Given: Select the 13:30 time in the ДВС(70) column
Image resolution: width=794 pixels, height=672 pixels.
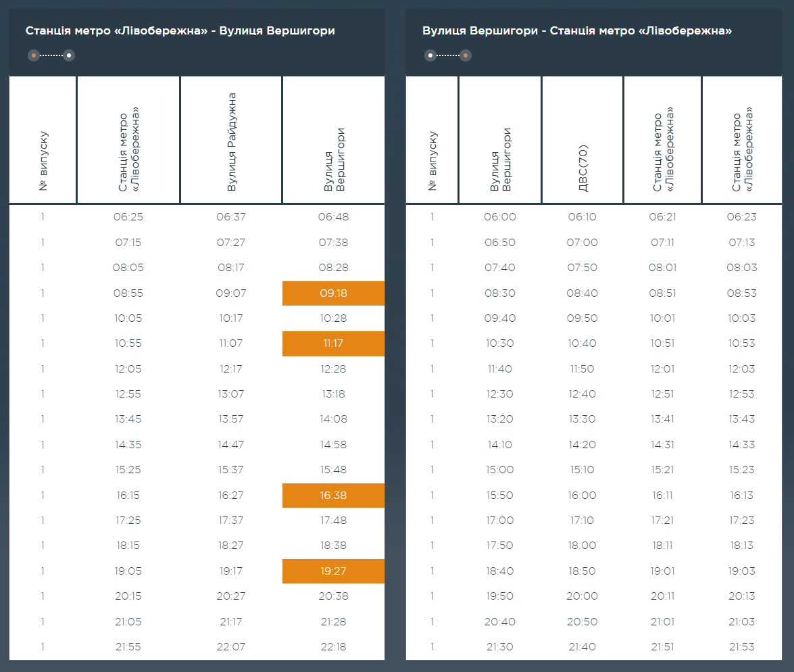Looking at the screenshot, I should click(582, 419).
